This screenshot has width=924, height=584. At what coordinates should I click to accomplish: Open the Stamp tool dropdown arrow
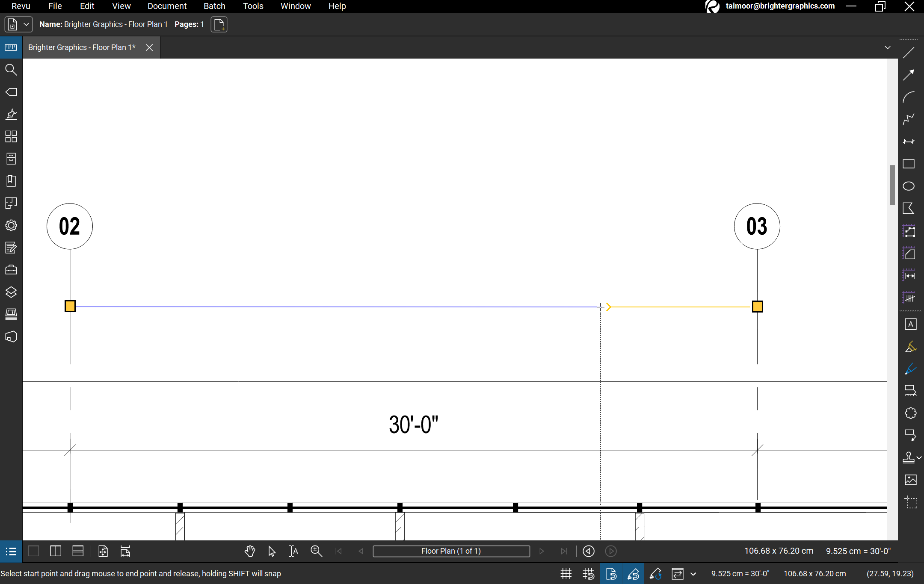pos(919,458)
